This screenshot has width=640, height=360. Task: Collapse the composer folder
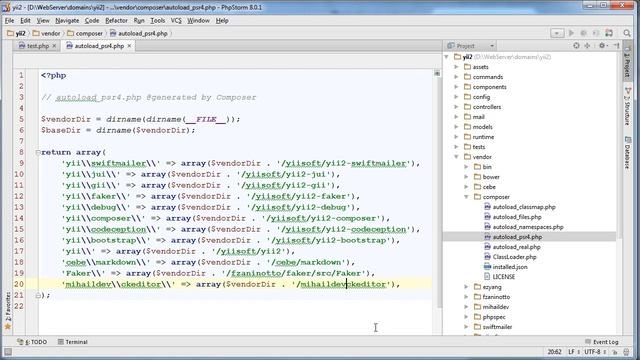tap(467, 197)
